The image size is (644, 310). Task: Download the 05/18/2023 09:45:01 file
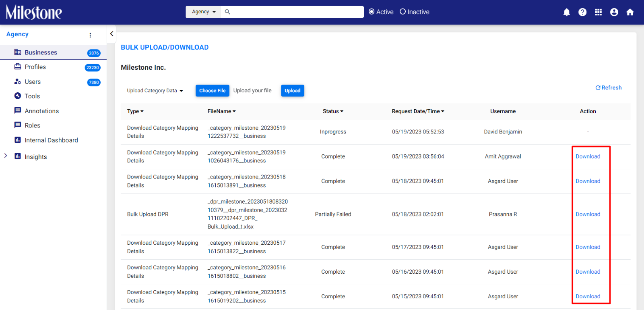(588, 181)
